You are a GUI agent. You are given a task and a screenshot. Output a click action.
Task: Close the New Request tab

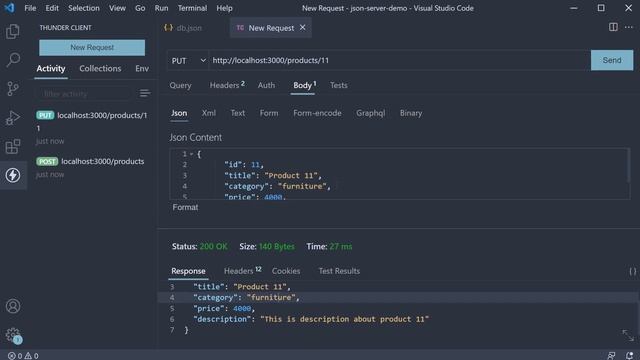coord(302,27)
